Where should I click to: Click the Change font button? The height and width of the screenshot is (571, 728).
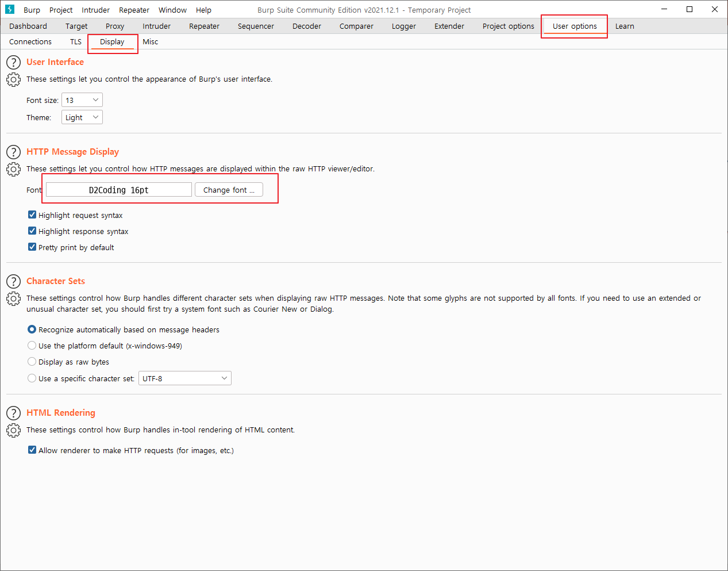(x=229, y=190)
